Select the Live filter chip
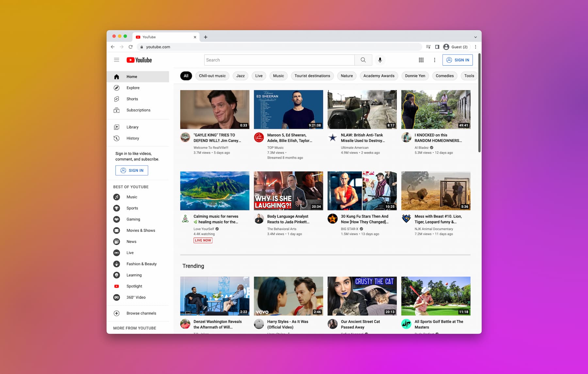The image size is (588, 374). pos(259,76)
